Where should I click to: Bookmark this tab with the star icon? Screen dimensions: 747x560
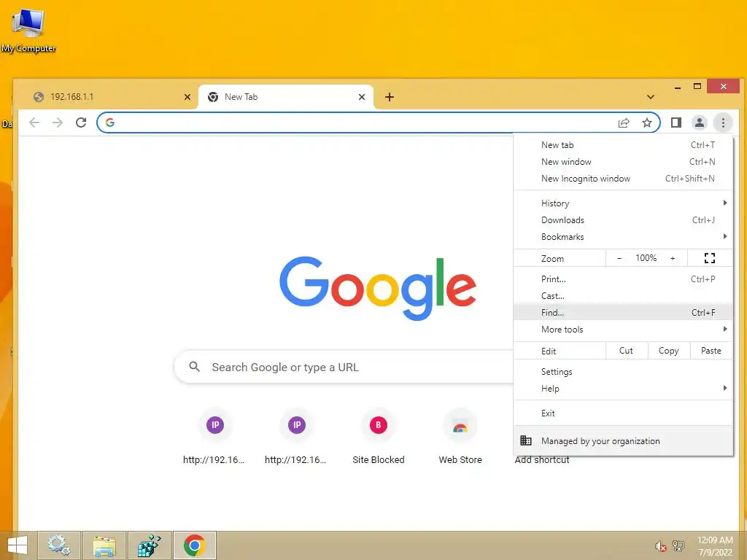click(x=646, y=122)
